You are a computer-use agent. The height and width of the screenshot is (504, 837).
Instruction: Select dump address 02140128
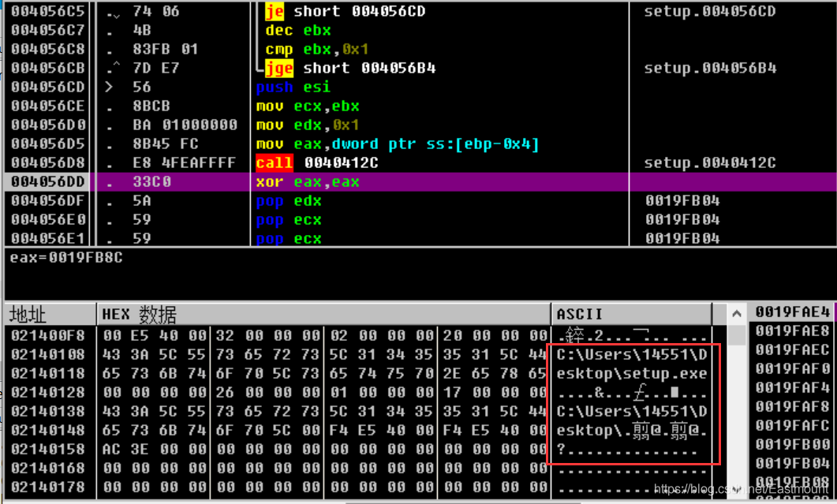point(47,393)
